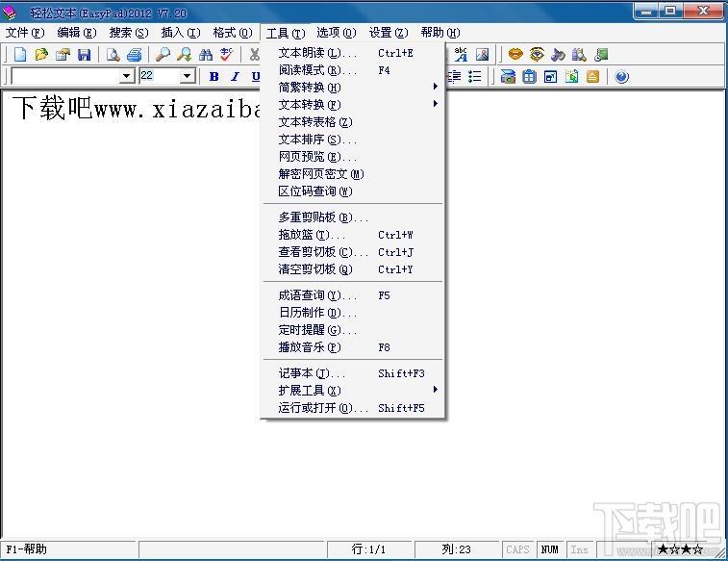The image size is (728, 561).
Task: Click the Open file folder icon
Action: coord(41,55)
